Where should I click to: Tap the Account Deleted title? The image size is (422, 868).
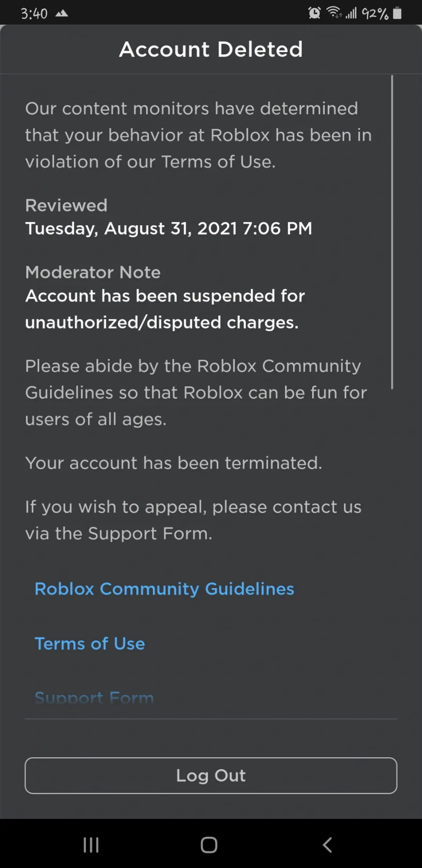[211, 49]
